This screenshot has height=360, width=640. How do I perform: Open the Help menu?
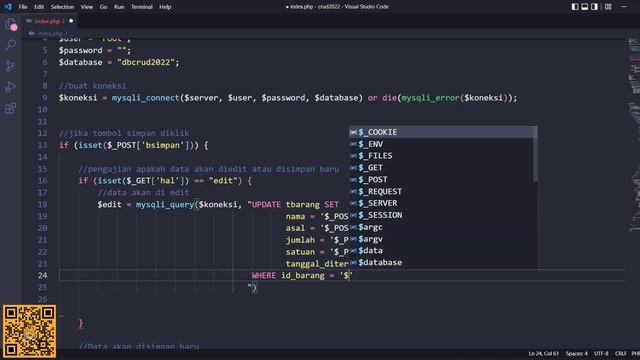point(165,7)
